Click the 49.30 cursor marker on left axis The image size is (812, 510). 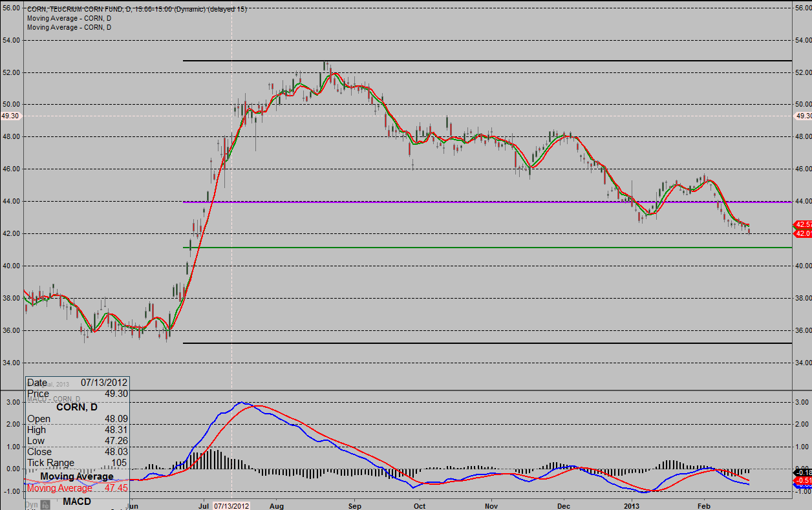click(11, 116)
